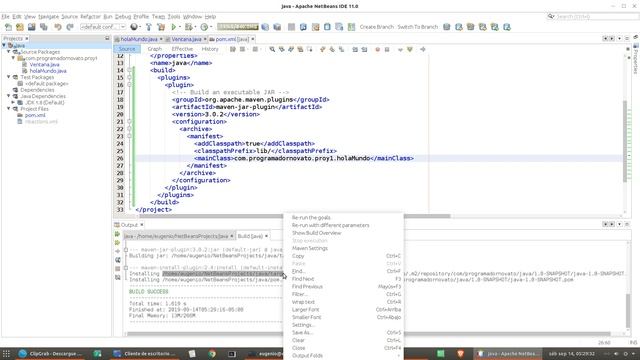Expand the JDK 1.8 (Default) node
Screen dimensions: 640x360
(13, 102)
